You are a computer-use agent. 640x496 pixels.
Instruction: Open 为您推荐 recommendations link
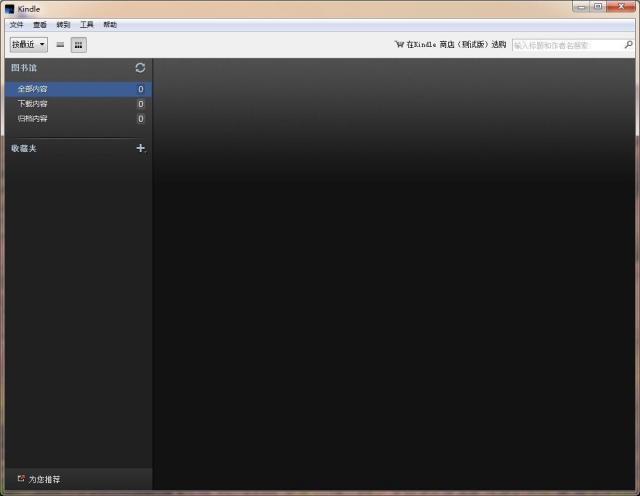[44, 479]
